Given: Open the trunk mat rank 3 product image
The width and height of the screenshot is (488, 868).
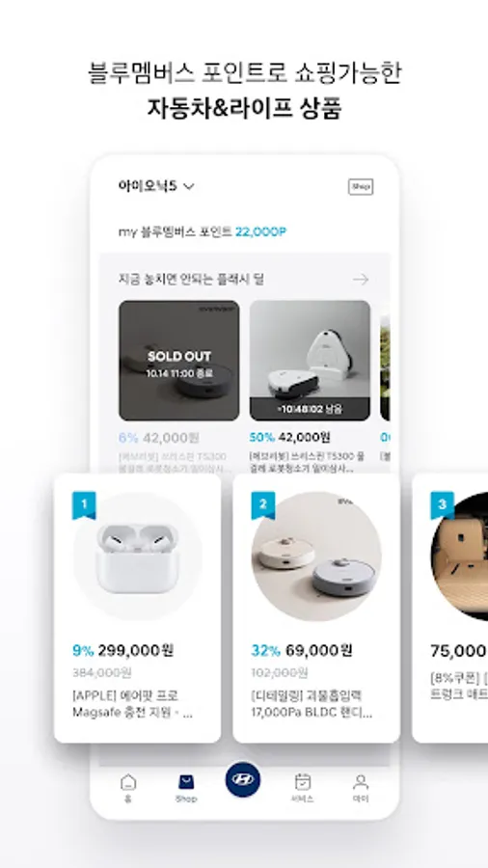Looking at the screenshot, I should coord(459,556).
